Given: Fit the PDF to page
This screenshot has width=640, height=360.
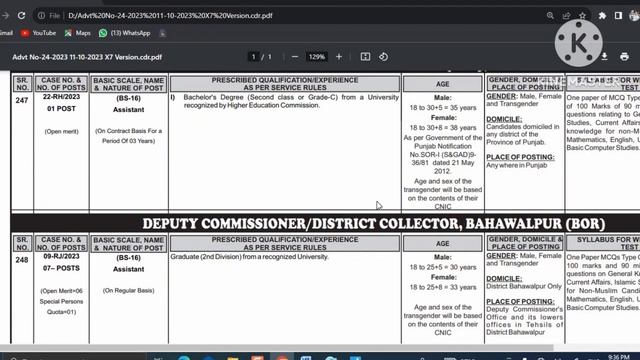Looking at the screenshot, I should [x=365, y=57].
